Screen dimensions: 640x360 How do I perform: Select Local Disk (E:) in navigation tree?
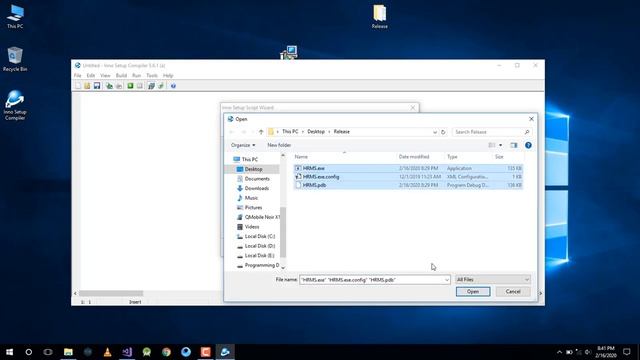coord(256,256)
